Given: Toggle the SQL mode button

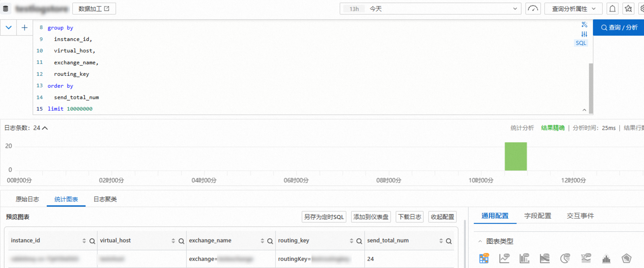Looking at the screenshot, I should 581,43.
